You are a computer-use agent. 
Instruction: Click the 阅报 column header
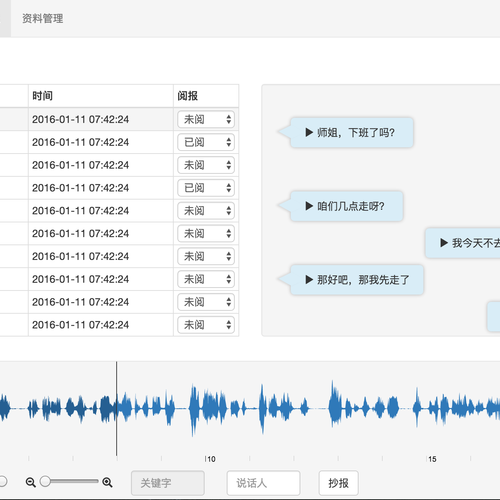pyautogui.click(x=187, y=96)
